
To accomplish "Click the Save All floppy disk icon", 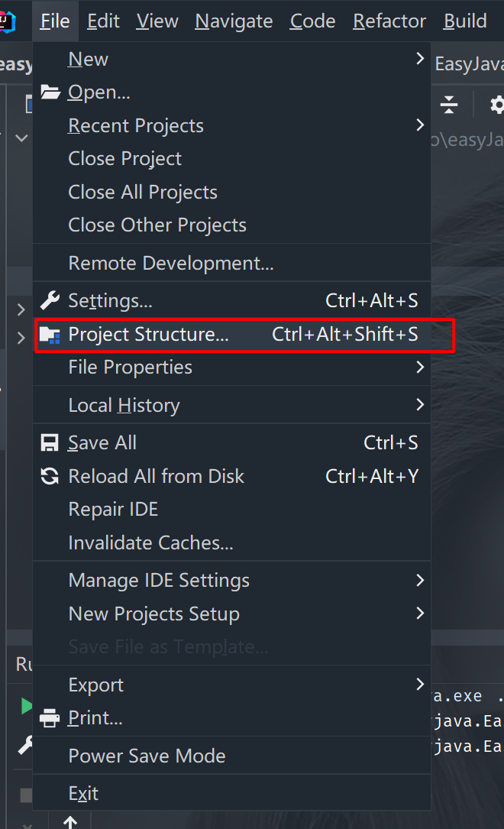I will pyautogui.click(x=50, y=443).
